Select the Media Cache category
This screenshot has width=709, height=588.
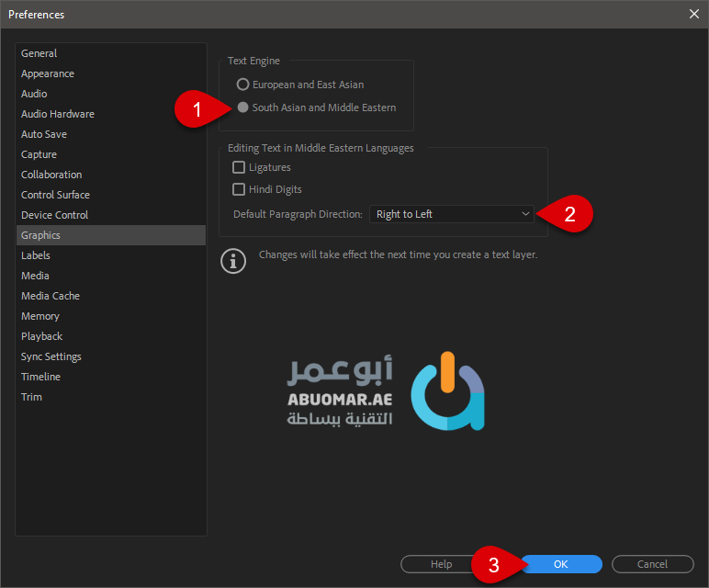(51, 296)
